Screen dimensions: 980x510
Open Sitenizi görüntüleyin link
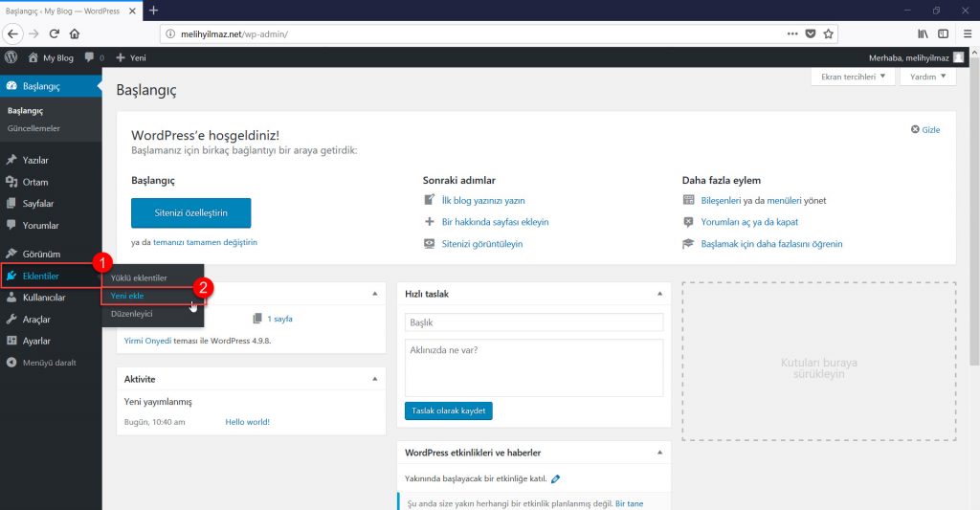(482, 244)
